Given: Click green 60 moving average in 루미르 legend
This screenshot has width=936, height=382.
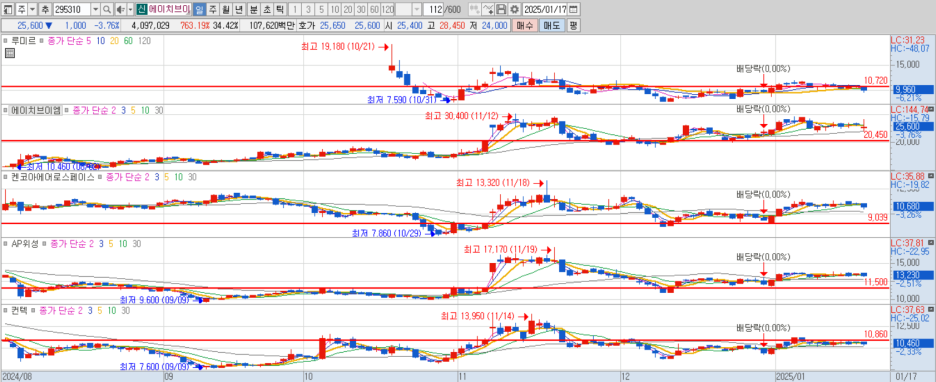Looking at the screenshot, I should coord(128,41).
